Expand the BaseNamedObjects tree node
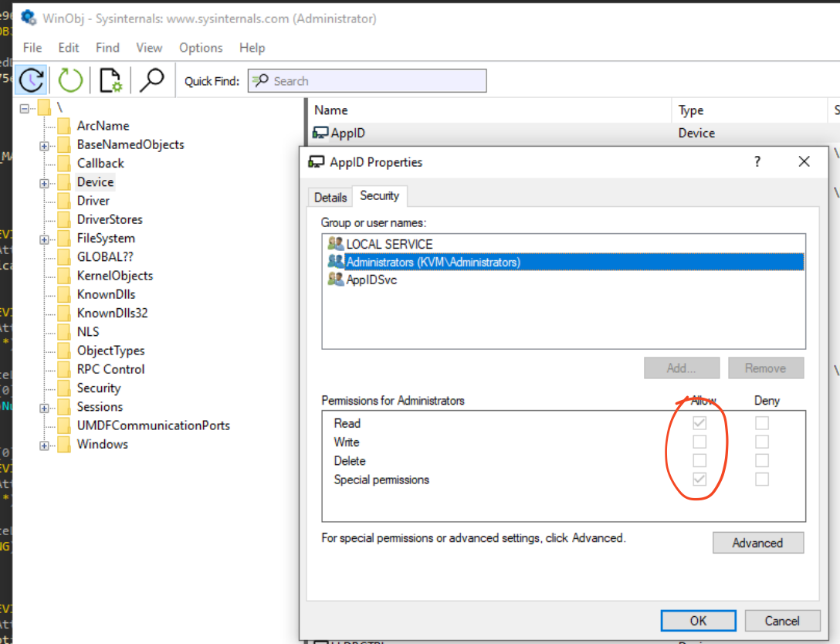This screenshot has height=644, width=840. (44, 146)
